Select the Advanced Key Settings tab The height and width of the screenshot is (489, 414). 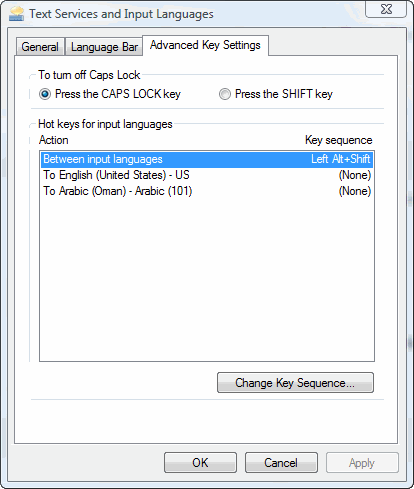205,45
